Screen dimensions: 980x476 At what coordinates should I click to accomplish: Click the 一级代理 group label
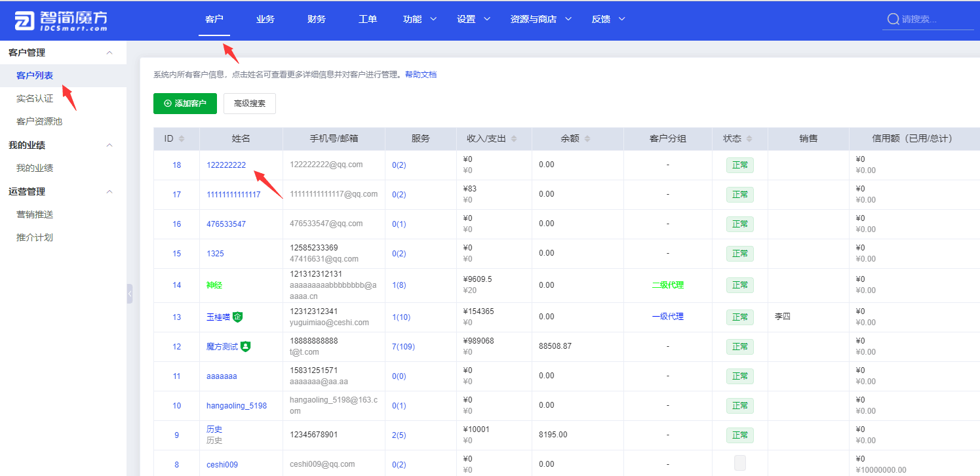(668, 317)
